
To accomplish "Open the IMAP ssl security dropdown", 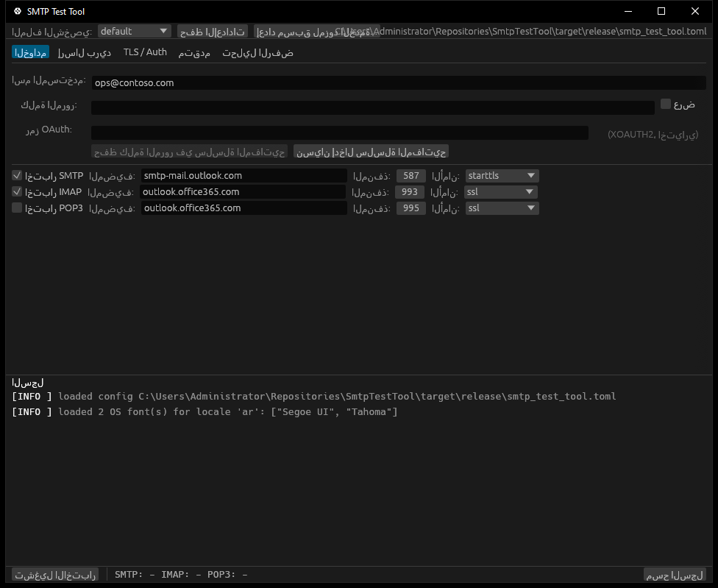I will (x=500, y=192).
